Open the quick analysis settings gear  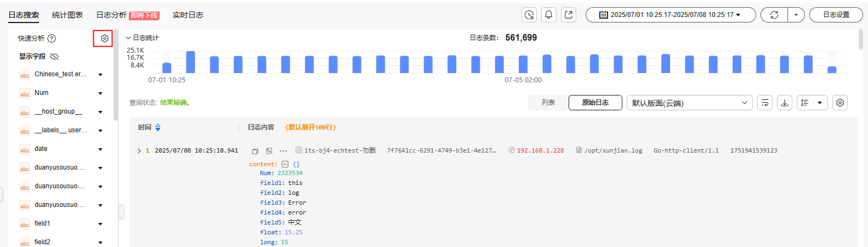pos(104,38)
